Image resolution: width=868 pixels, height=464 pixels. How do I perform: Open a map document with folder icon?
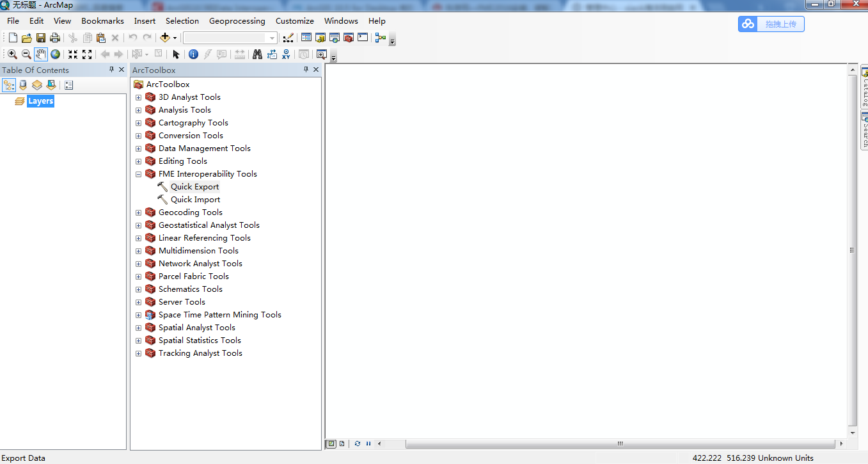point(27,38)
